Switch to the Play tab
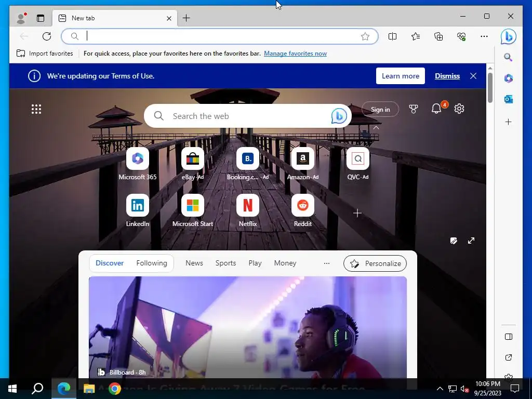The width and height of the screenshot is (532, 399). tap(255, 263)
